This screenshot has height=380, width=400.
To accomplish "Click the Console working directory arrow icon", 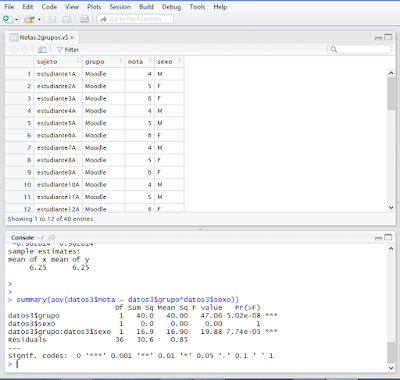I will (x=52, y=238).
